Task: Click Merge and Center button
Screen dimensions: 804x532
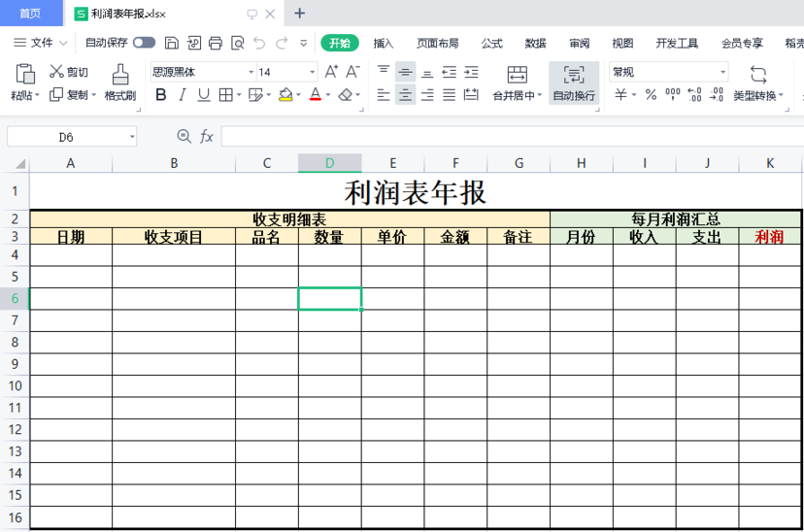Action: (x=517, y=83)
